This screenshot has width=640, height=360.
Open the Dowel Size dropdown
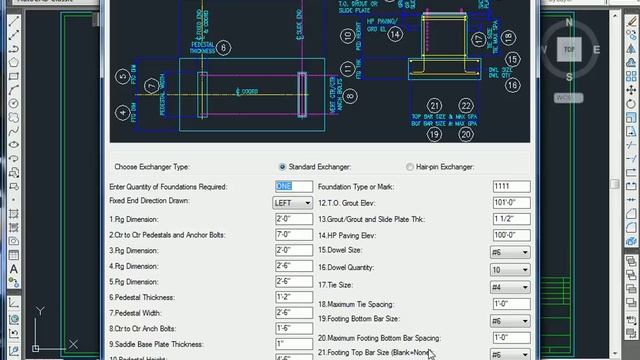click(x=510, y=252)
